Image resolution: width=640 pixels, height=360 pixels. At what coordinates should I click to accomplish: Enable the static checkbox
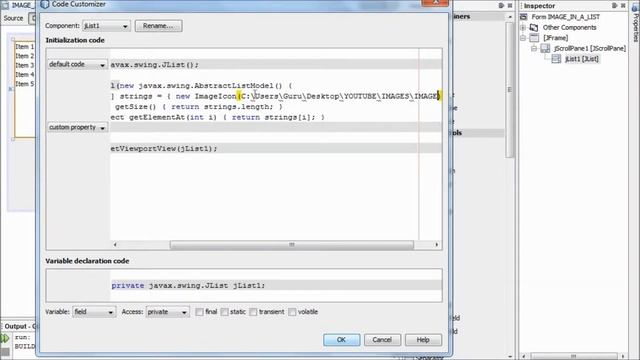point(224,312)
